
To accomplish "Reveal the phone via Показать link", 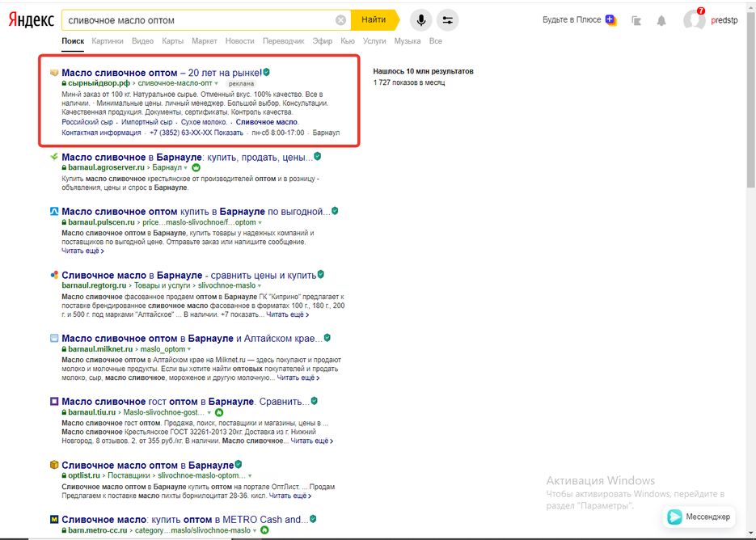I will click(229, 133).
